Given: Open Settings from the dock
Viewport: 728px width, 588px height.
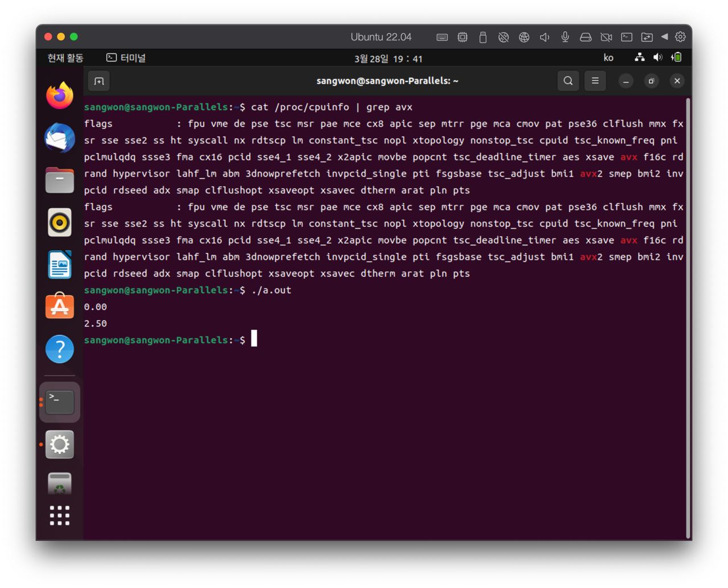Looking at the screenshot, I should pos(60,445).
